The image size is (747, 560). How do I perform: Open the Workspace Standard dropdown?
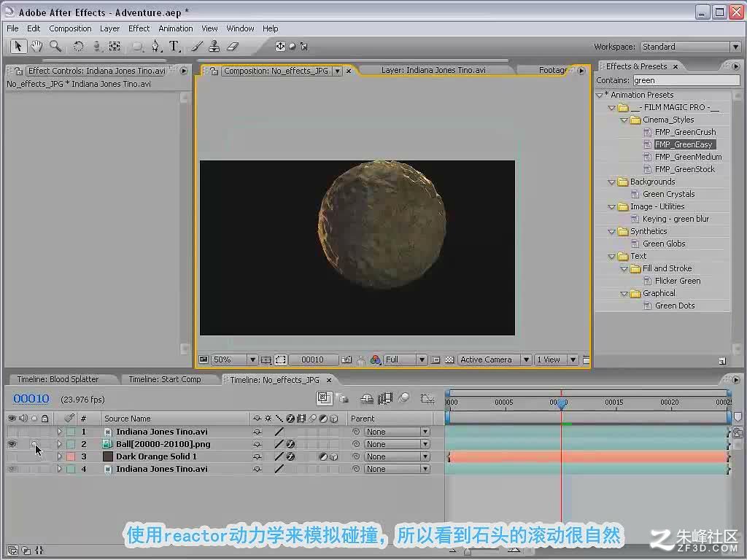[690, 47]
